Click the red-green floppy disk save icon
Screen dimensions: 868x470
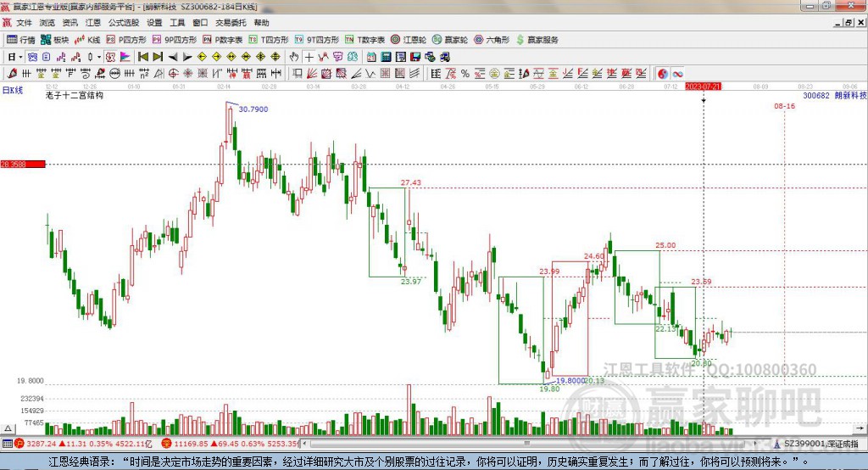415,57
